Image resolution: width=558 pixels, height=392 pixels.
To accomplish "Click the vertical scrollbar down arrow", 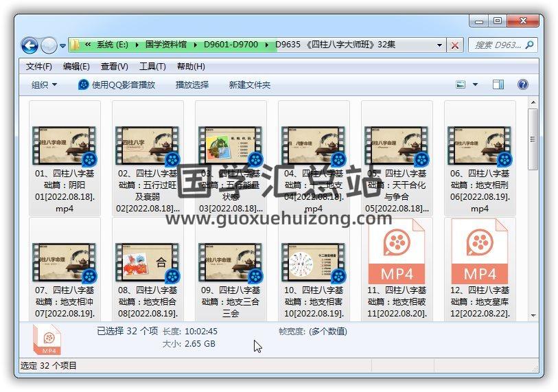I will pyautogui.click(x=533, y=315).
